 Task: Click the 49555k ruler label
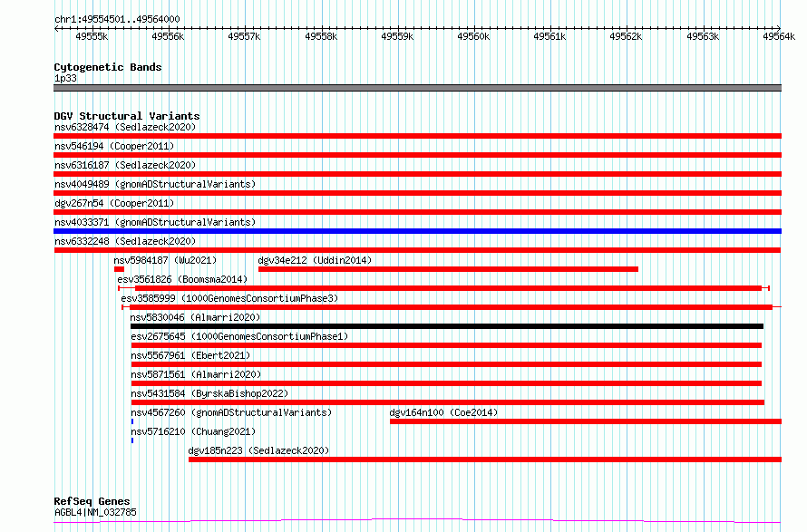click(x=92, y=36)
